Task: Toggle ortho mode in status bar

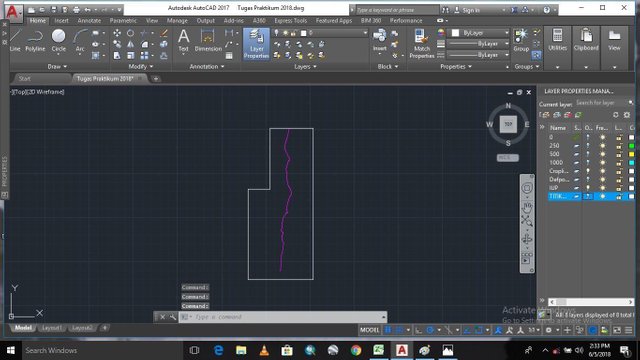Action: (x=418, y=330)
